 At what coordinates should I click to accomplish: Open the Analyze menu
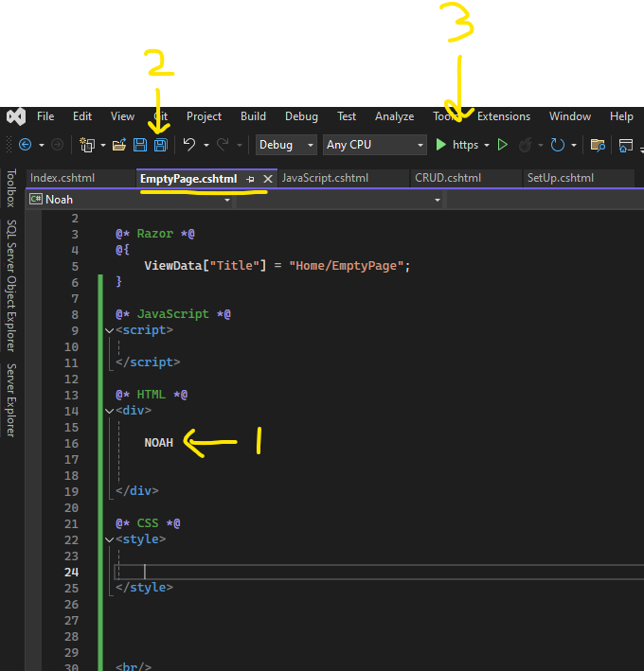tap(394, 116)
